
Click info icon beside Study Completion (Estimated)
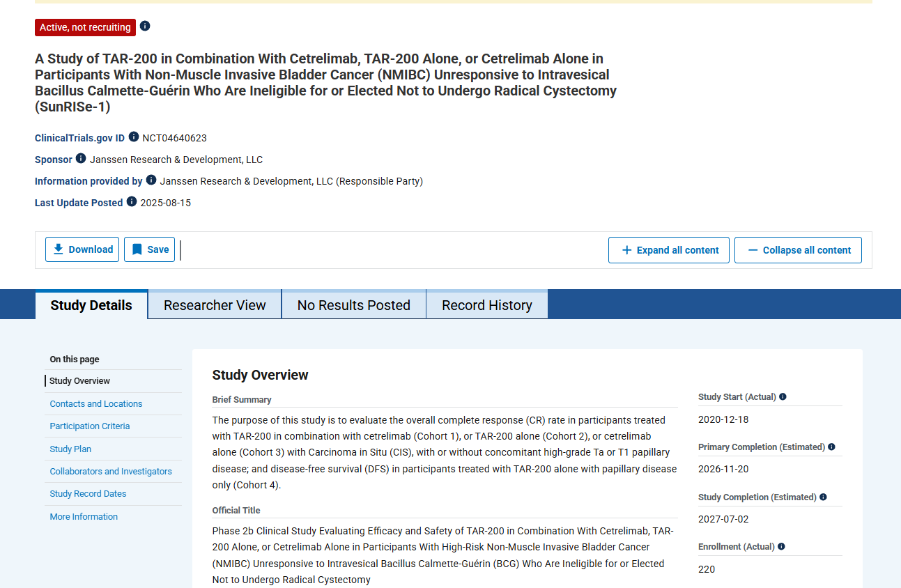pos(823,497)
